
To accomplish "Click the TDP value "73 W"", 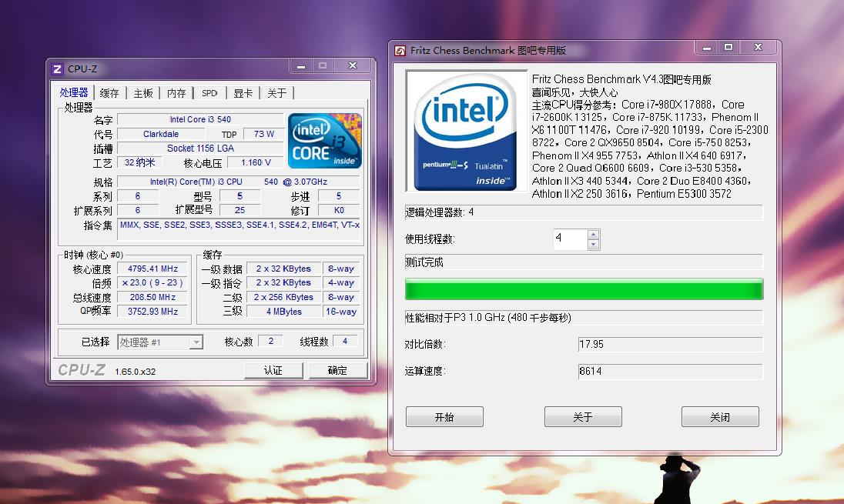I will (x=263, y=134).
